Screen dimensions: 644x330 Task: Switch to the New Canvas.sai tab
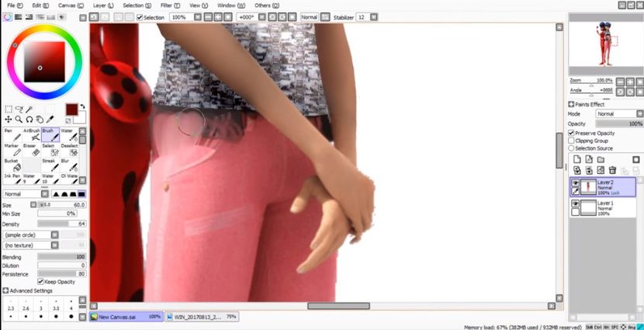(126, 317)
